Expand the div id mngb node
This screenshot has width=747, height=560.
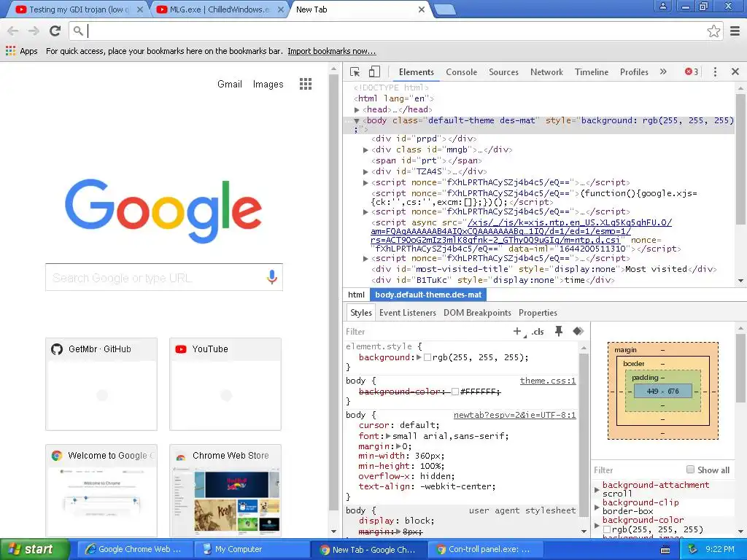(x=365, y=150)
